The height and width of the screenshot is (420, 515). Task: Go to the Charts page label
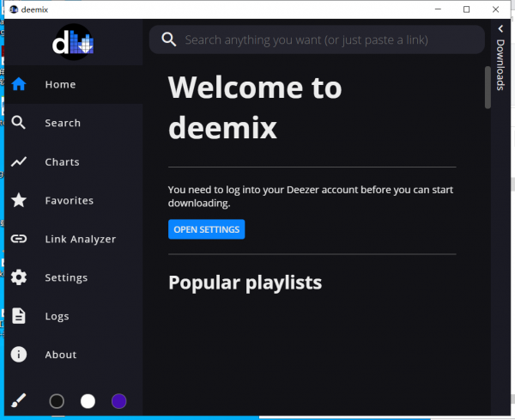tap(62, 162)
